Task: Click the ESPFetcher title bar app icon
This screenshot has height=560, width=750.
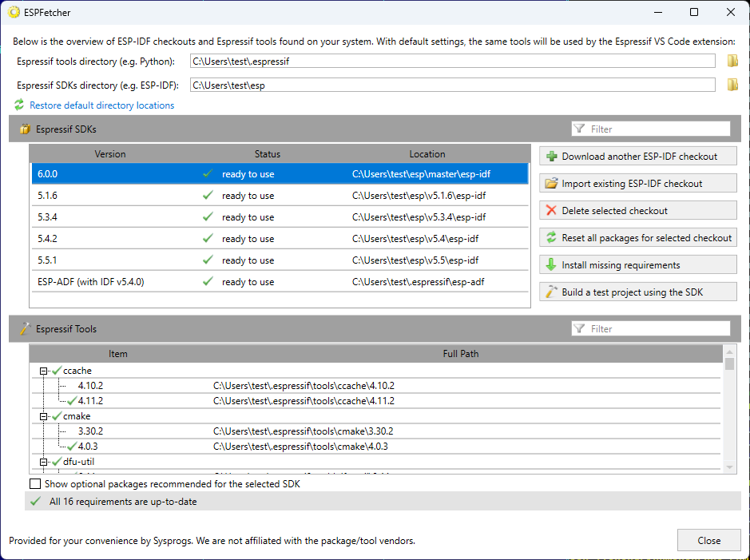Action: [14, 13]
